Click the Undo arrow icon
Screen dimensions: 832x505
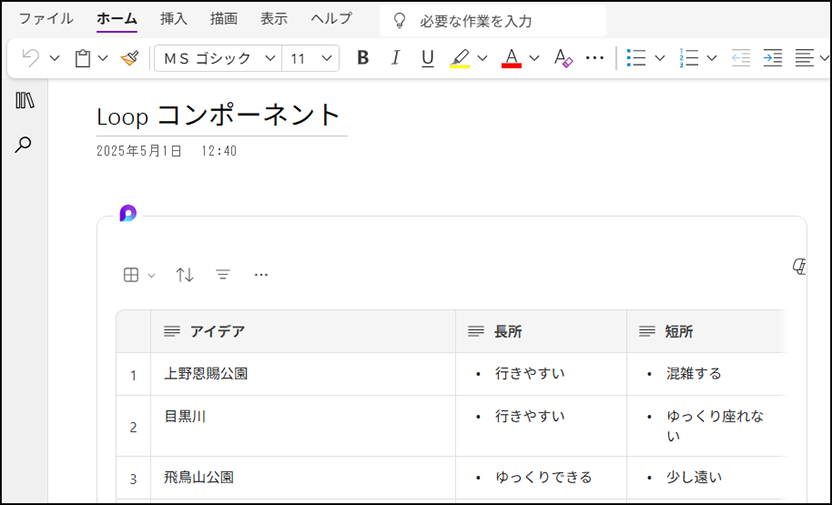point(31,58)
